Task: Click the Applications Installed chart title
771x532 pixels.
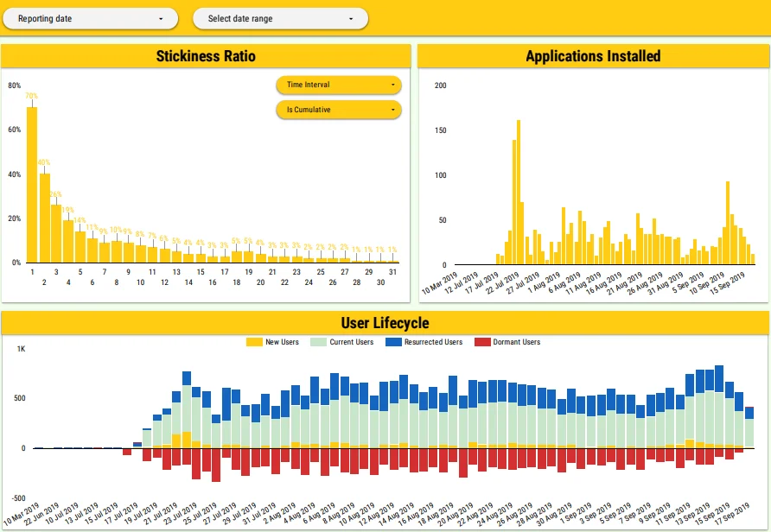Action: pos(593,56)
